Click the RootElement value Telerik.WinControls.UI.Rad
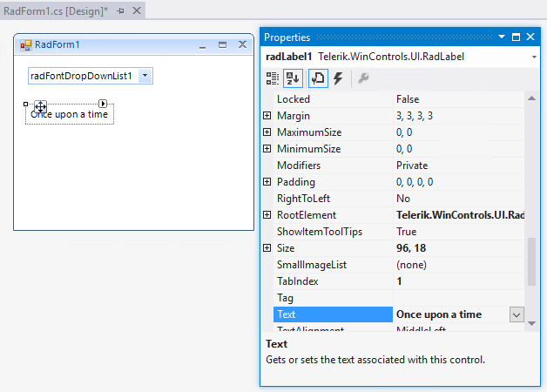Screen dimensions: 547x392 point(460,215)
